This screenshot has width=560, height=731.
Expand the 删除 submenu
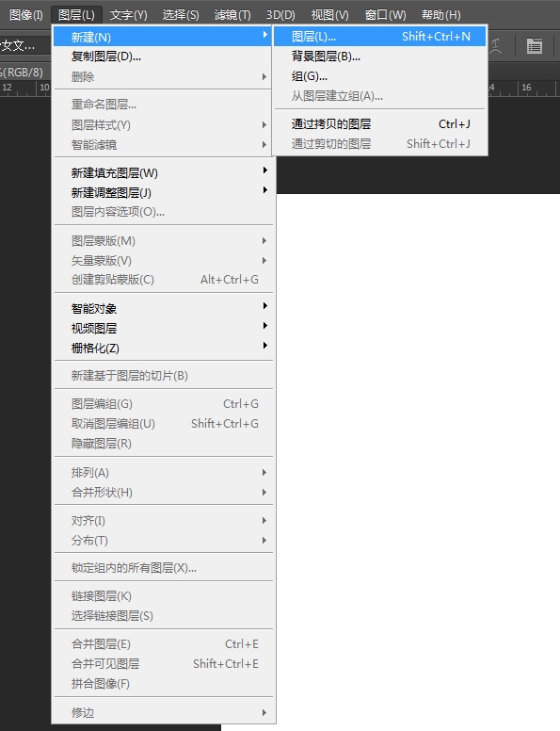click(163, 76)
